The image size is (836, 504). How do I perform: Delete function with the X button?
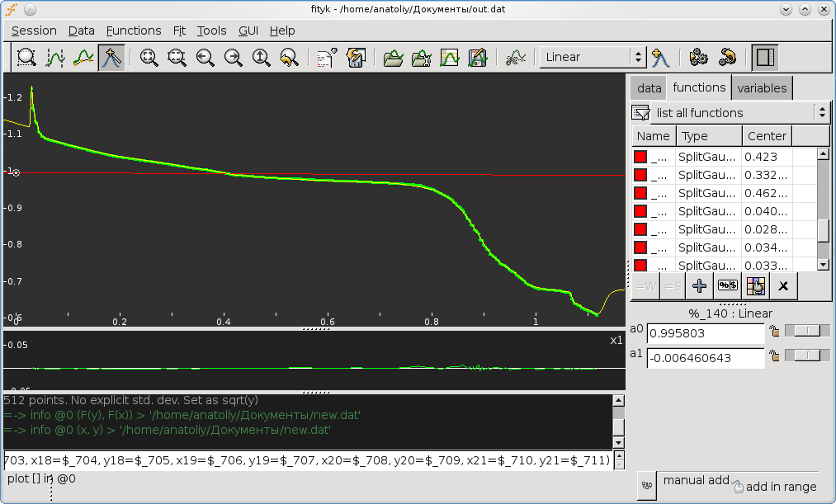(783, 286)
